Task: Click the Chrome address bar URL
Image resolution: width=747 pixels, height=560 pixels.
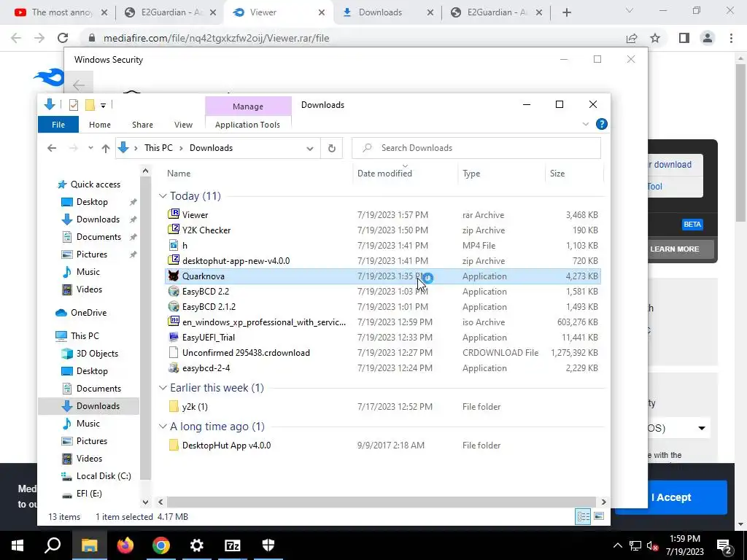Action: coord(216,38)
